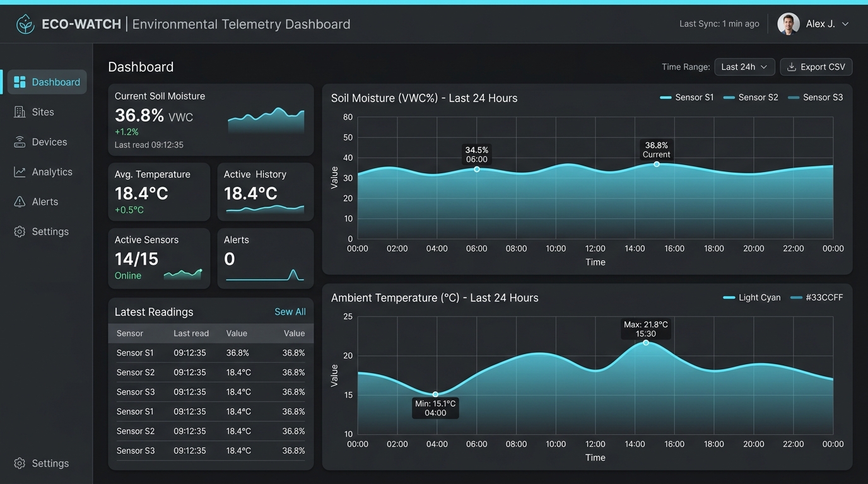Click the Min 15.1°C data point
Viewport: 868px width, 484px height.
click(435, 395)
